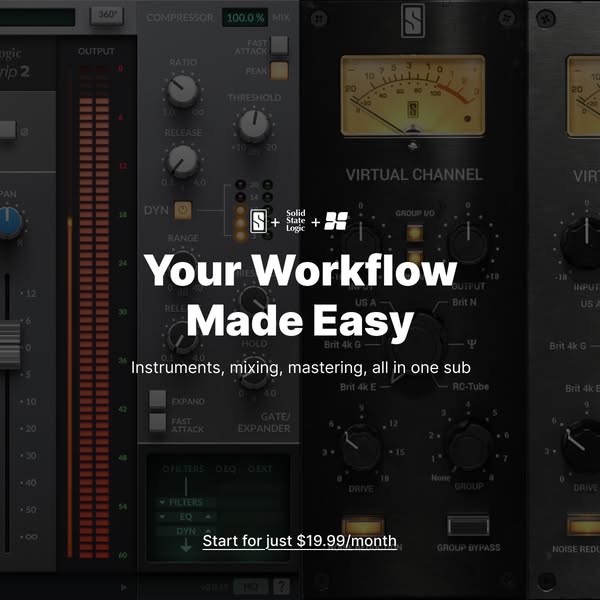Click the first Virtual Channel VU meter

click(x=413, y=95)
